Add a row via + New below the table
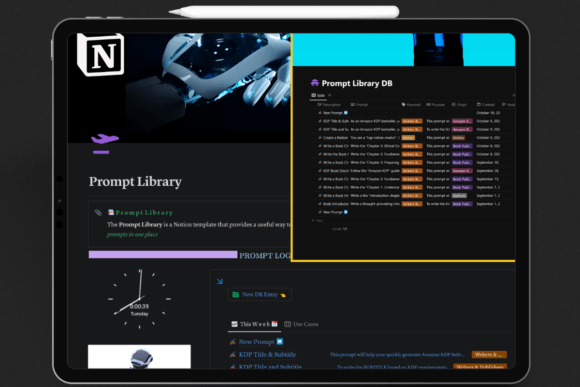This screenshot has width=580, height=387. (x=317, y=221)
